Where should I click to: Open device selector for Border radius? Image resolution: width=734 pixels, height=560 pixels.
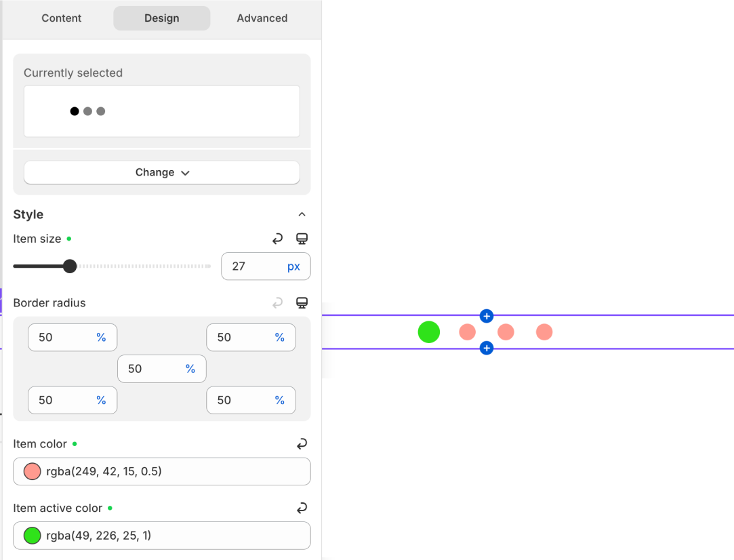(x=302, y=303)
